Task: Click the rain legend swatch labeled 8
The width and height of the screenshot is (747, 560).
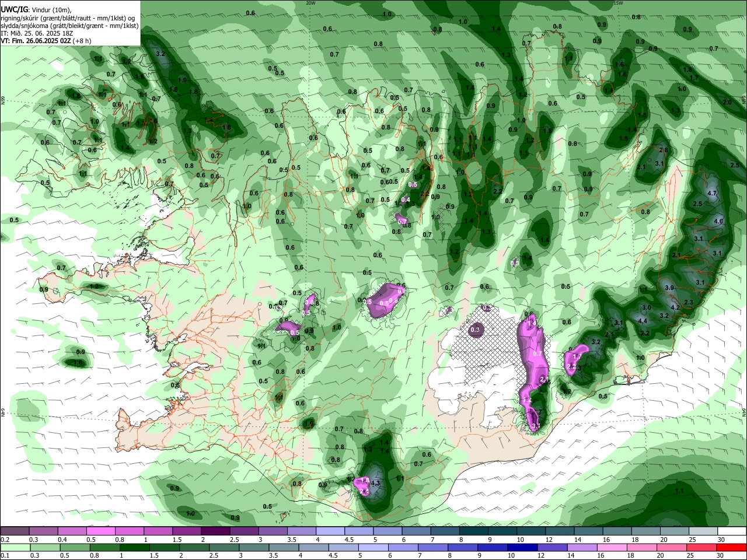Action: tap(463, 547)
